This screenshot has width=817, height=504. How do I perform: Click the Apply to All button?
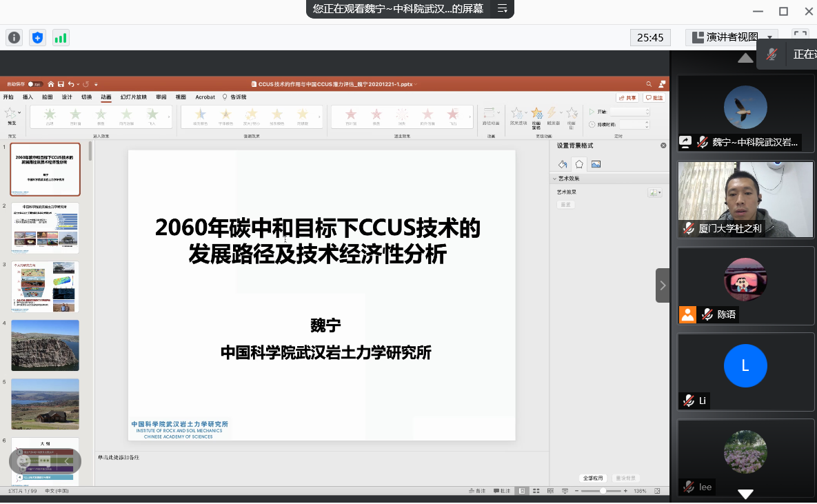coord(593,478)
